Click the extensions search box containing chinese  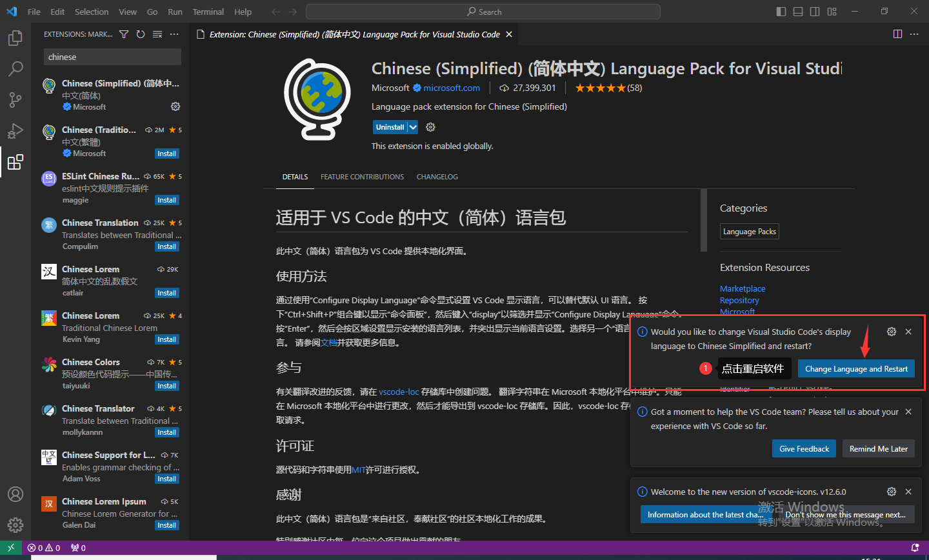coord(112,57)
